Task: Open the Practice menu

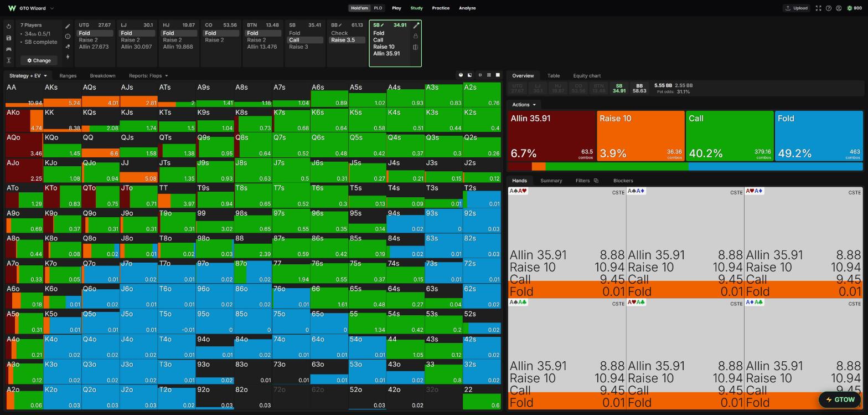Action: pos(441,8)
